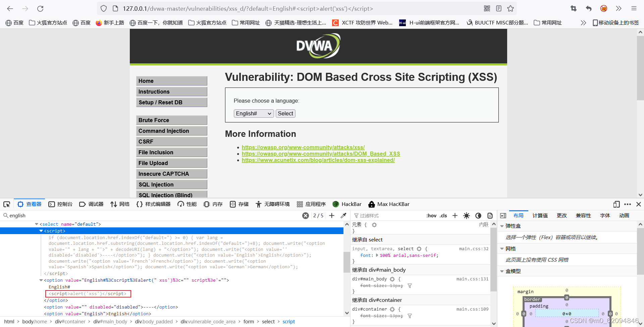Toggle the .cls class panel
Image resolution: width=644 pixels, height=327 pixels.
click(x=443, y=216)
